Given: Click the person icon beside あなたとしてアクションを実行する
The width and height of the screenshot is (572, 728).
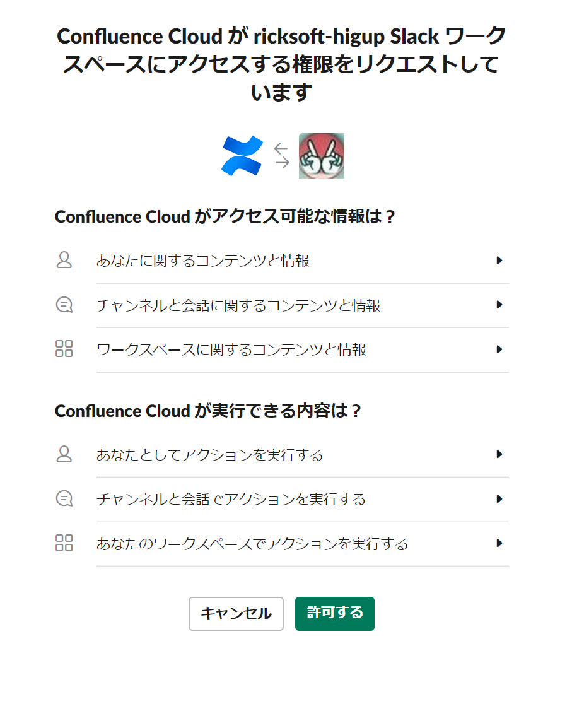Looking at the screenshot, I should pyautogui.click(x=64, y=454).
